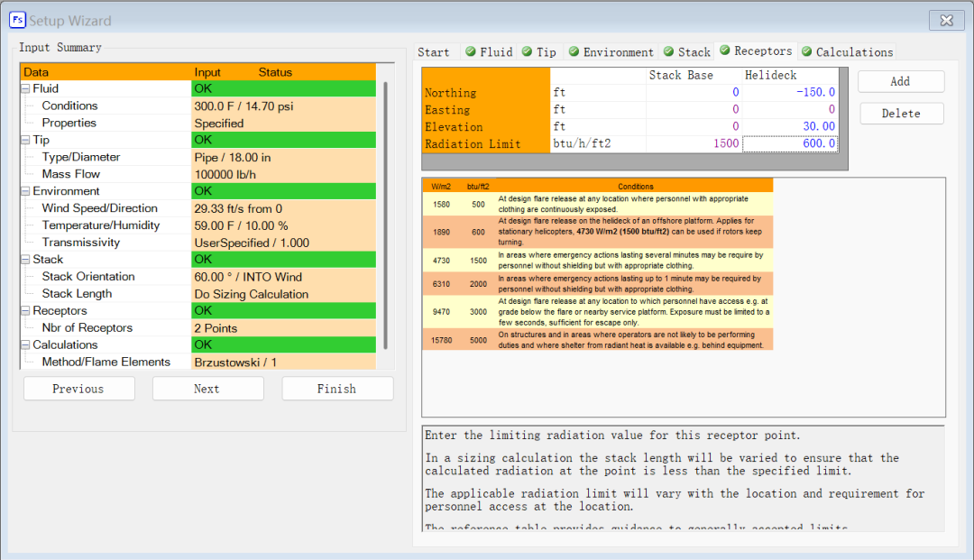Click the 1890 W/m2 helideck reference row
The height and width of the screenshot is (560, 974).
[598, 232]
